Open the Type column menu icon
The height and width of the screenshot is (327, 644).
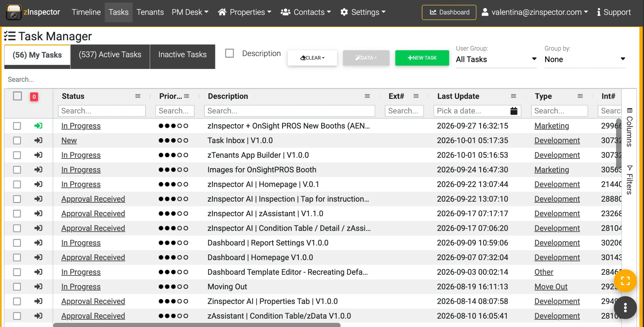[580, 96]
